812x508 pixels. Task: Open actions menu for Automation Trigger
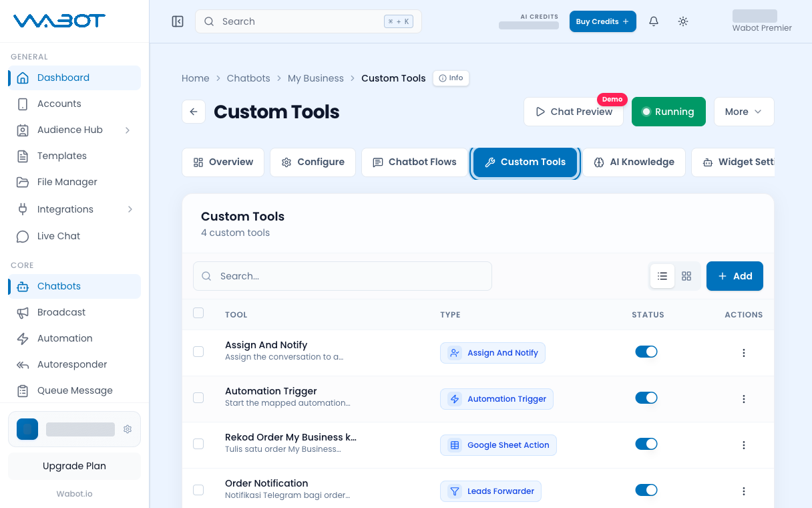coord(744,399)
